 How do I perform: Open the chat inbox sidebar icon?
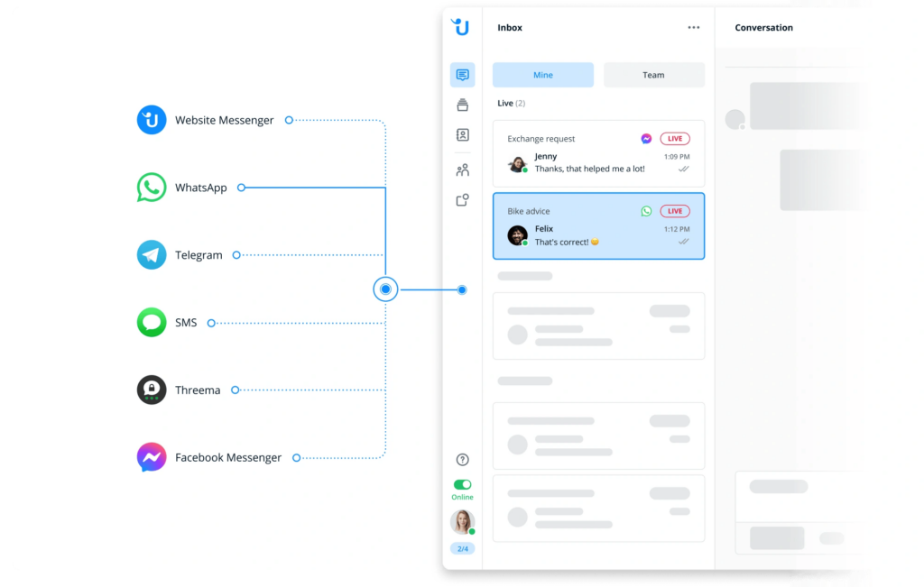point(462,75)
